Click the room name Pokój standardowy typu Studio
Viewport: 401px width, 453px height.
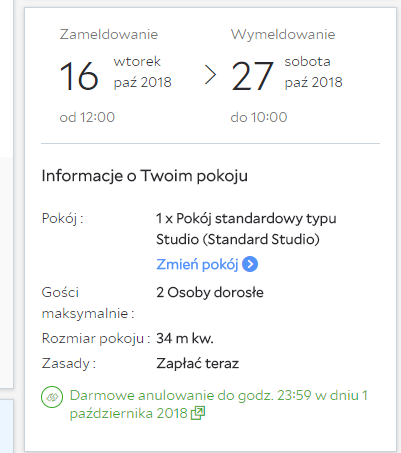[x=246, y=229]
